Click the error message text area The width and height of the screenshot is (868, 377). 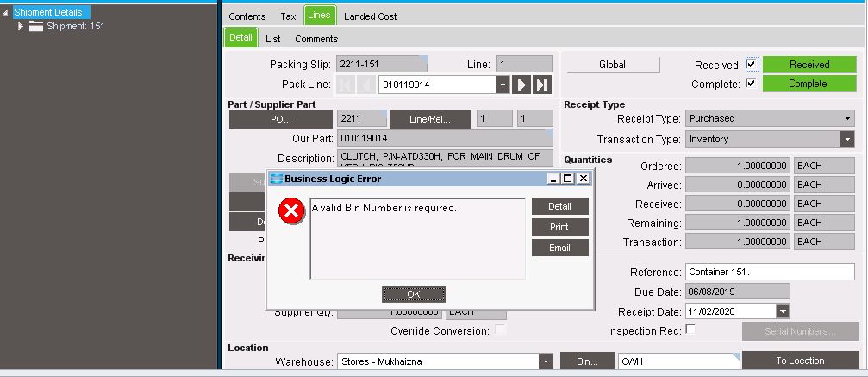(417, 238)
